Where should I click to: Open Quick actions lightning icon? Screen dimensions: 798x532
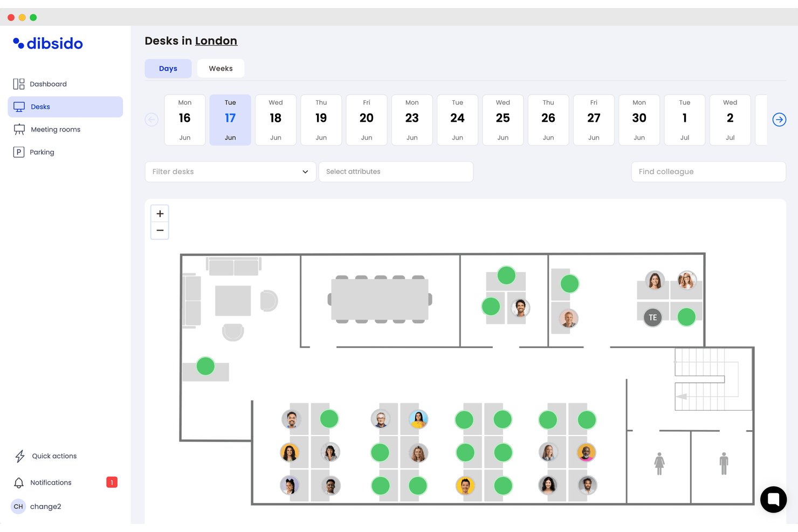pos(20,456)
